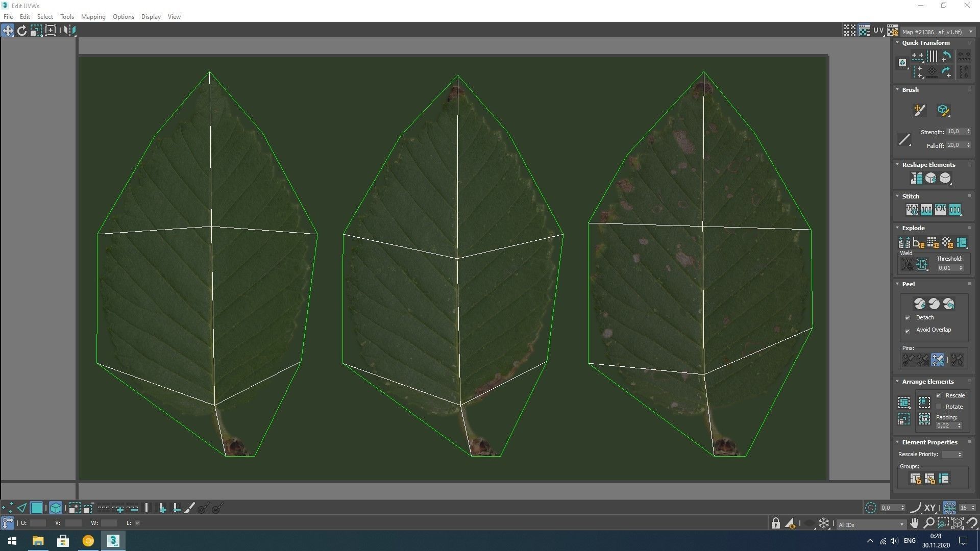
Task: Click the Falloff value field stepper
Action: pyautogui.click(x=969, y=145)
